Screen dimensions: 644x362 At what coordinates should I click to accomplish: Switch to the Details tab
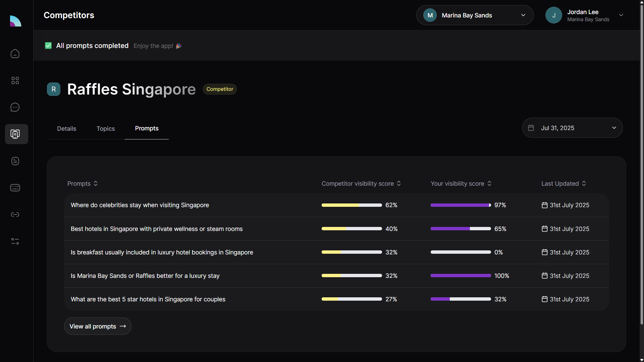click(x=66, y=129)
